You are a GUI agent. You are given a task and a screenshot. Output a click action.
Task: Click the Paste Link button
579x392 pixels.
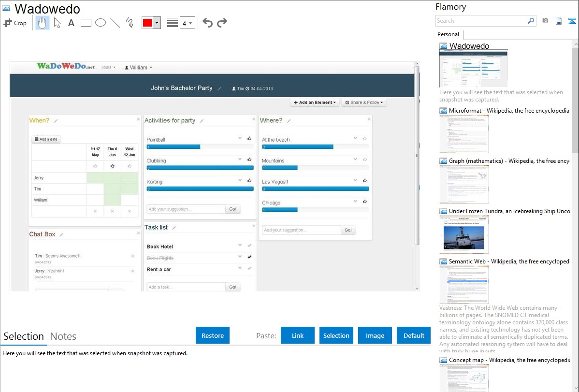298,335
